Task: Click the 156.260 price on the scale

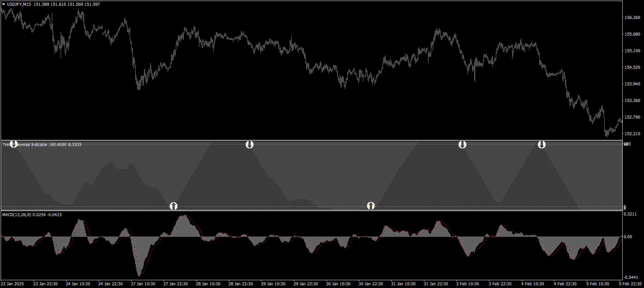Action: point(632,18)
